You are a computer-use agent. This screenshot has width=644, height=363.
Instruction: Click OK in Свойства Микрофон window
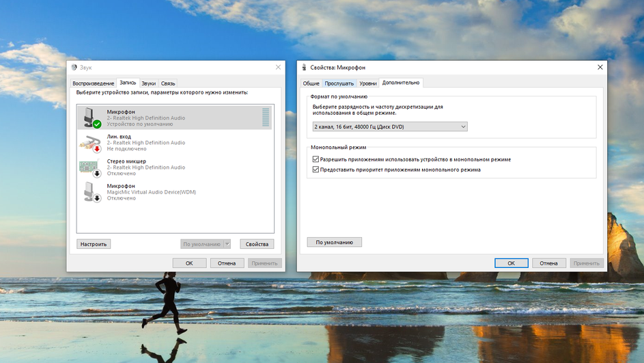click(512, 263)
